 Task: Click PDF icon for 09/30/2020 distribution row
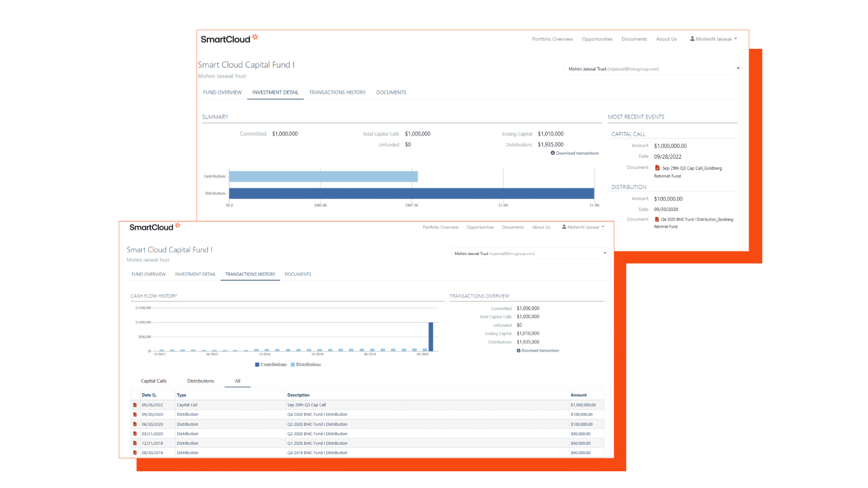click(x=135, y=414)
